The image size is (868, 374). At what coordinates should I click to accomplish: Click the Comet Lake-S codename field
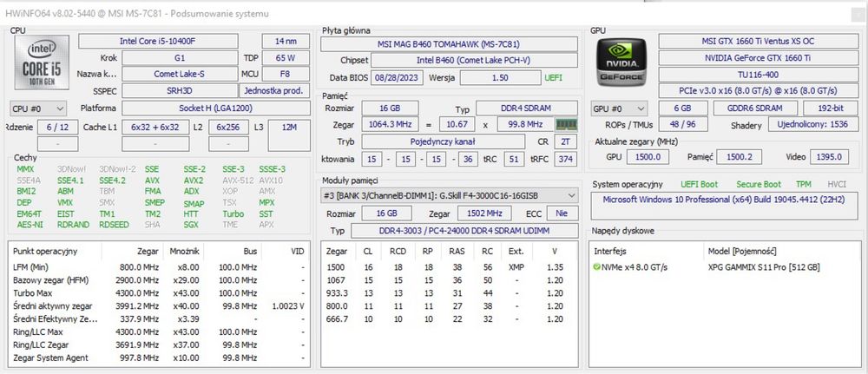(x=180, y=74)
